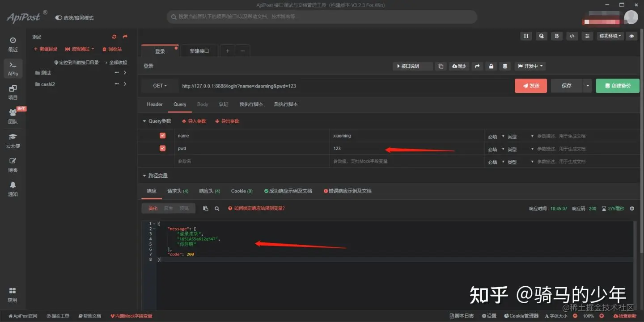The image size is (644, 322).
Task: Open more options for ceshi2 folder
Action: click(x=117, y=84)
